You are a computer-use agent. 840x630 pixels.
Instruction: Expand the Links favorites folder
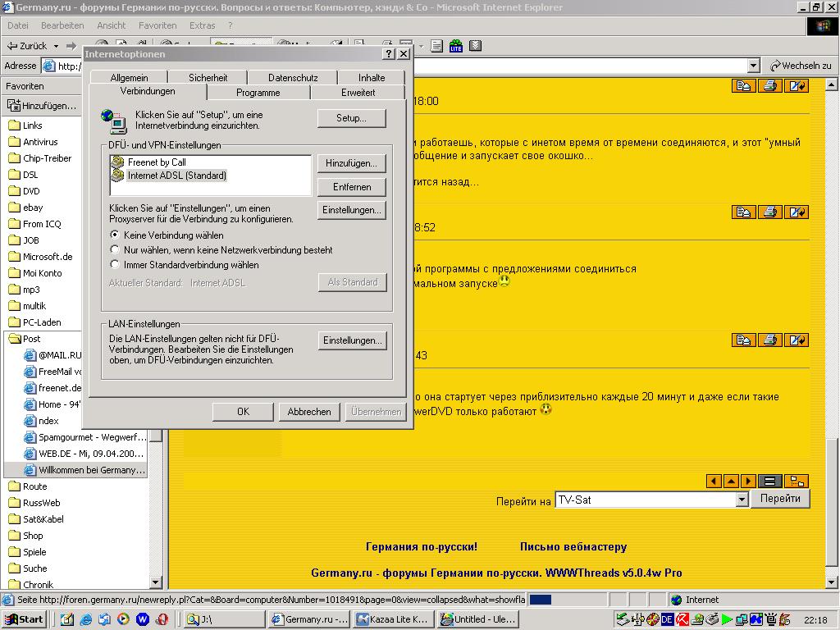tap(25, 126)
